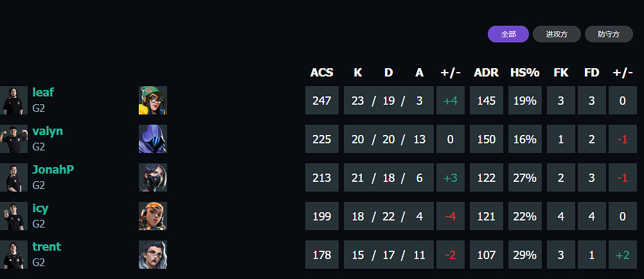Click trent's silver-haired agent icon
Screen dimensions: 644x279
pyautogui.click(x=153, y=255)
